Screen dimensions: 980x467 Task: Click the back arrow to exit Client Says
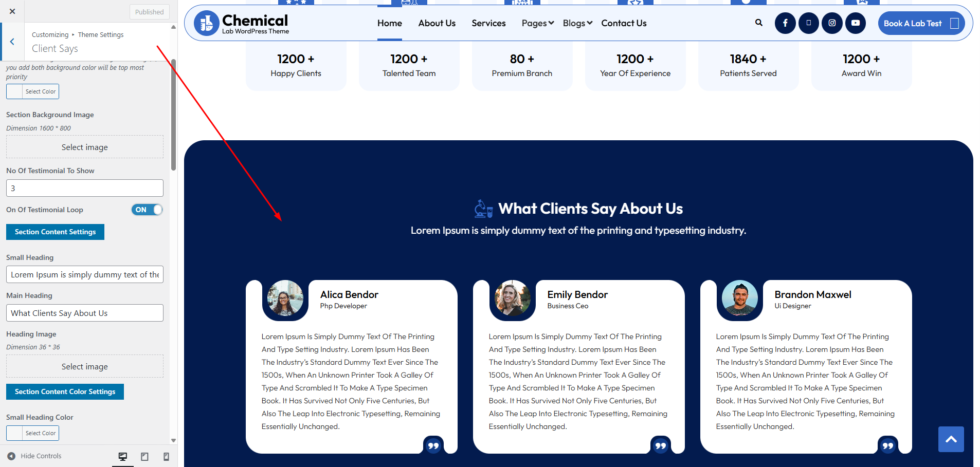point(12,42)
